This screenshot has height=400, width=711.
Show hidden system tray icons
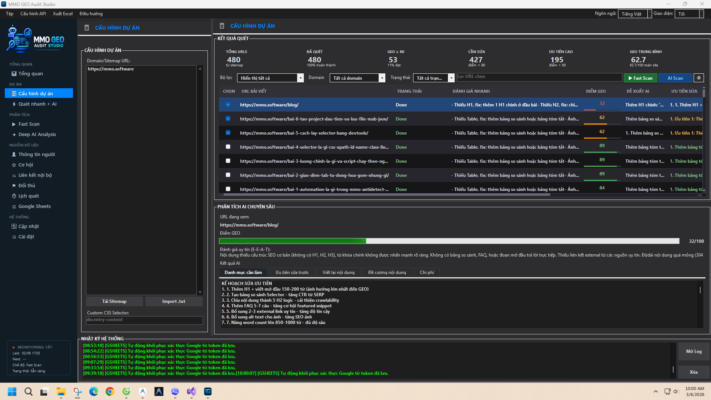[656, 391]
